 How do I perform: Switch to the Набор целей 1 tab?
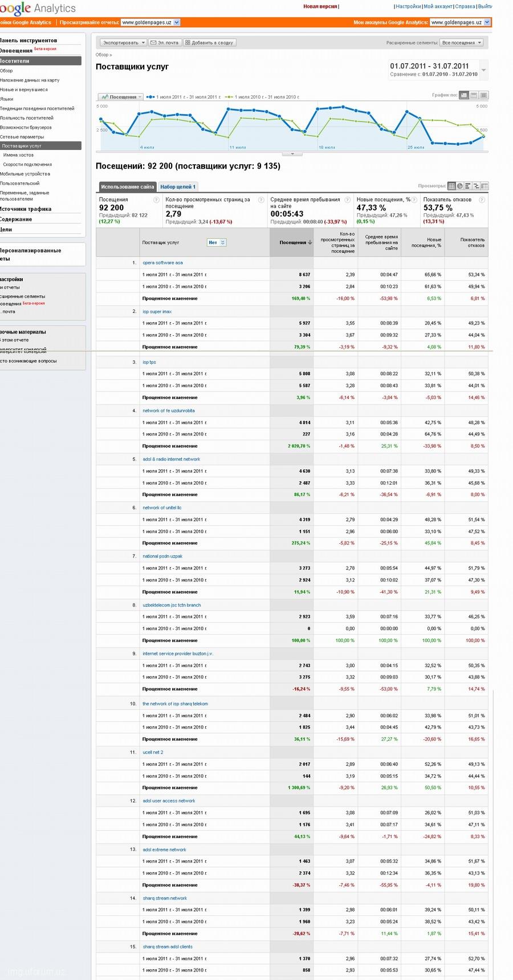178,186
